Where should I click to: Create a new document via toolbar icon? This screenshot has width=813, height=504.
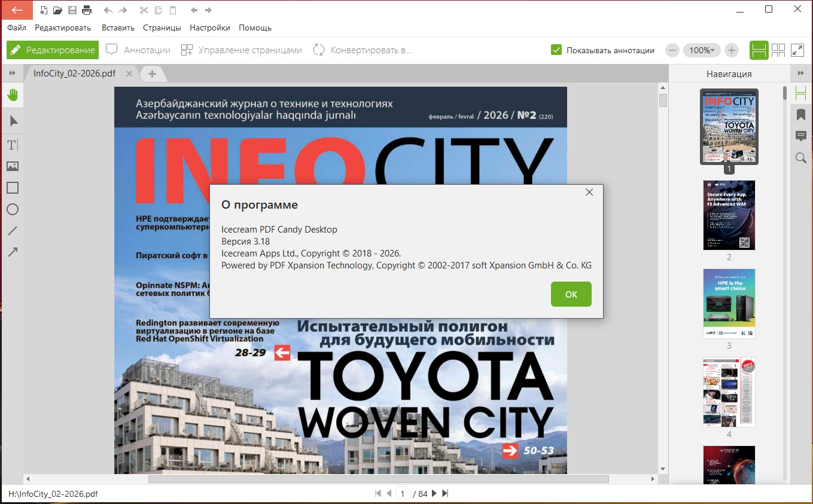(x=44, y=10)
